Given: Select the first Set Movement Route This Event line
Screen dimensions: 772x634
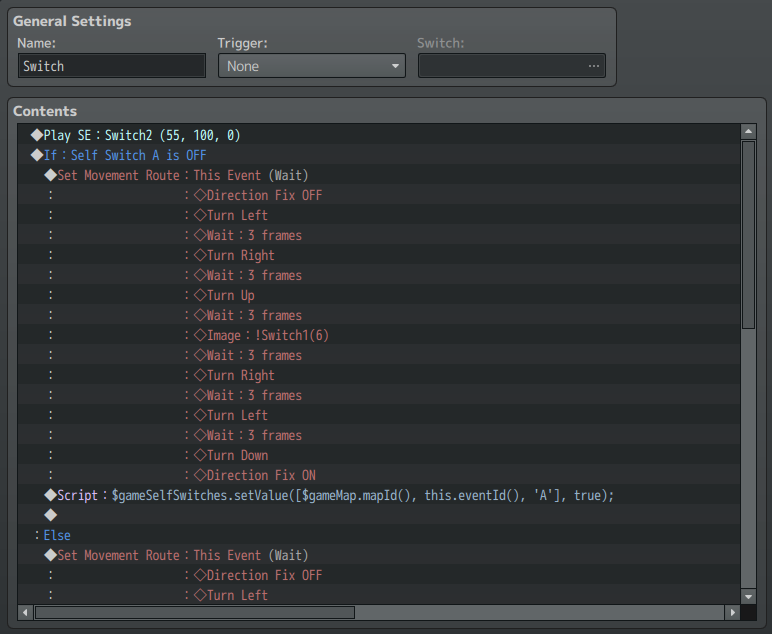Looking at the screenshot, I should pos(379,175).
